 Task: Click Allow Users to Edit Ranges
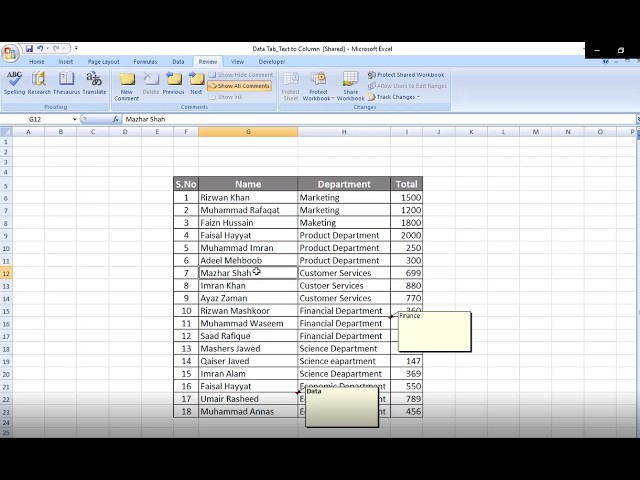pyautogui.click(x=407, y=86)
